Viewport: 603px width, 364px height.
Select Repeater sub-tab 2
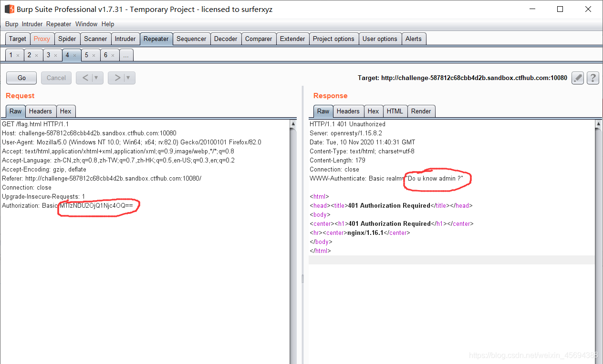(29, 55)
